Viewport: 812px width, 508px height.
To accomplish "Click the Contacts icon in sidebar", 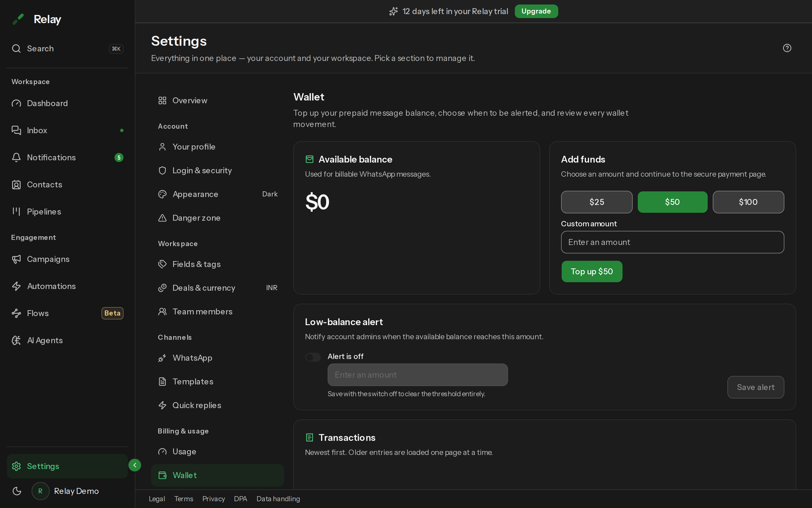I will (16, 185).
